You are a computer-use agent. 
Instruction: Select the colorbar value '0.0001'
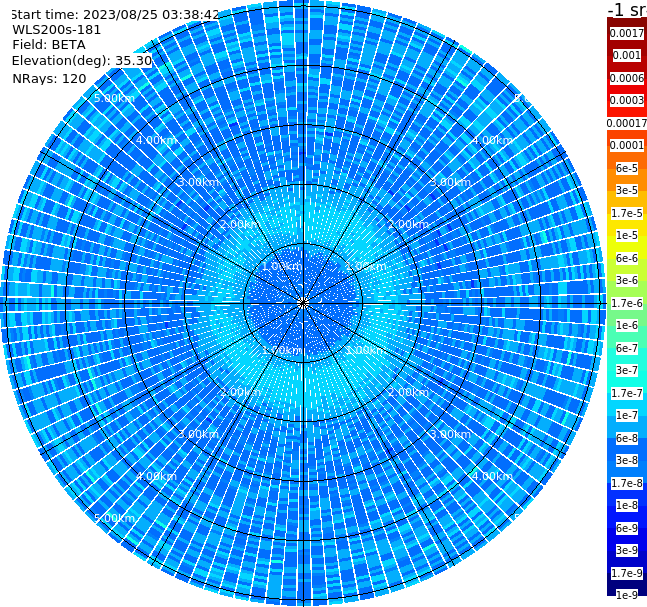(x=627, y=145)
